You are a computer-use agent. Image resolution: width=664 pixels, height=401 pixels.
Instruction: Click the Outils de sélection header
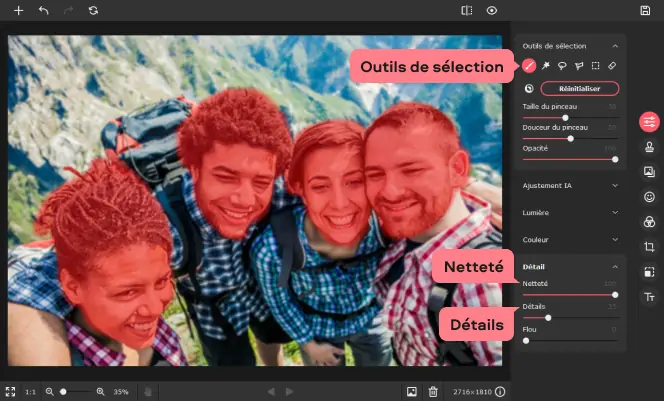pos(554,46)
